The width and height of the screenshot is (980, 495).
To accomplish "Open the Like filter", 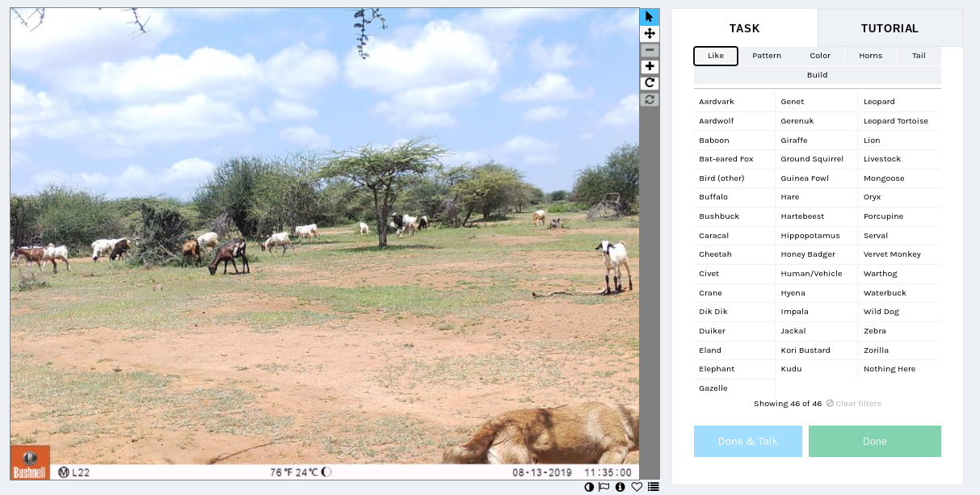I will (716, 56).
